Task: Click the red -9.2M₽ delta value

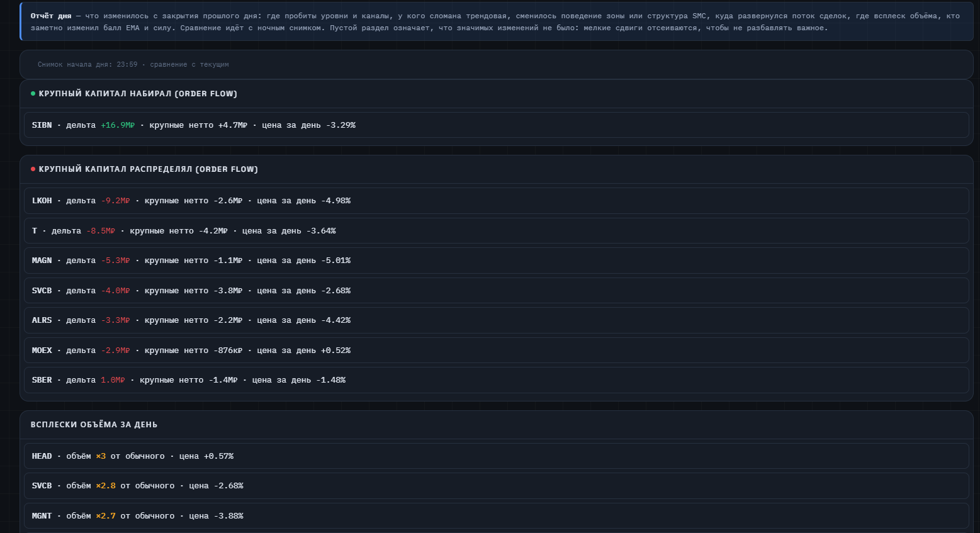Action: (x=115, y=201)
